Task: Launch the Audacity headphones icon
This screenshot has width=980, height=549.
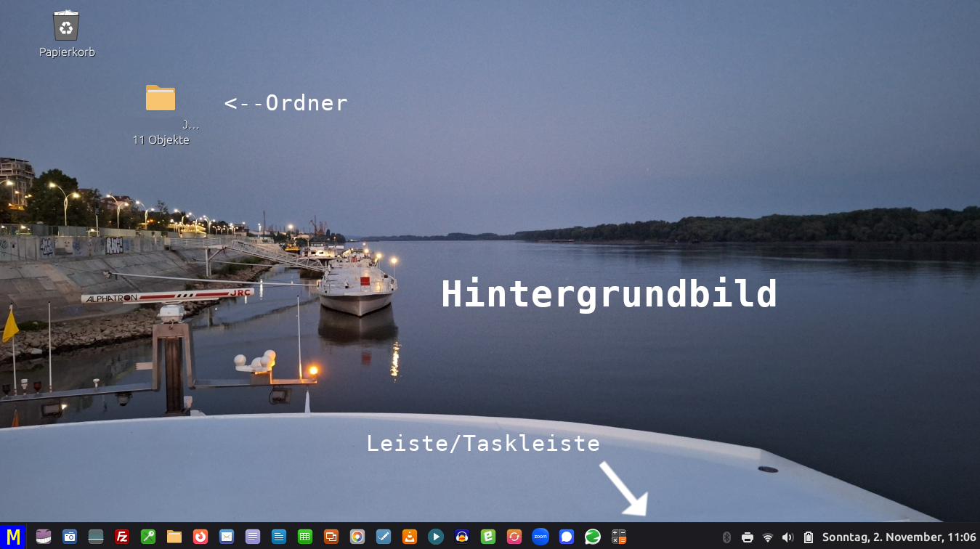Action: coord(462,537)
